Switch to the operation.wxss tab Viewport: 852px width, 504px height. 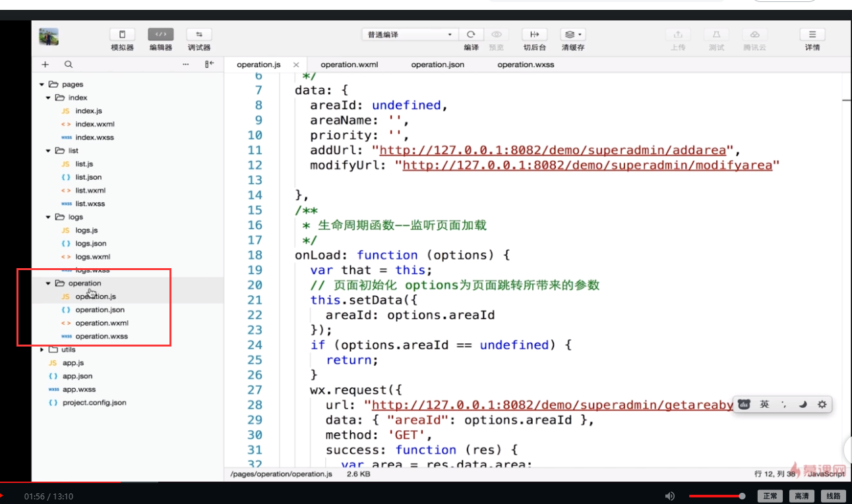(526, 65)
